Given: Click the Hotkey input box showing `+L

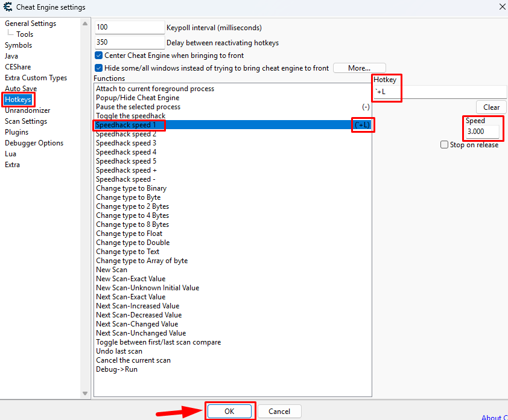Looking at the screenshot, I should [x=440, y=92].
